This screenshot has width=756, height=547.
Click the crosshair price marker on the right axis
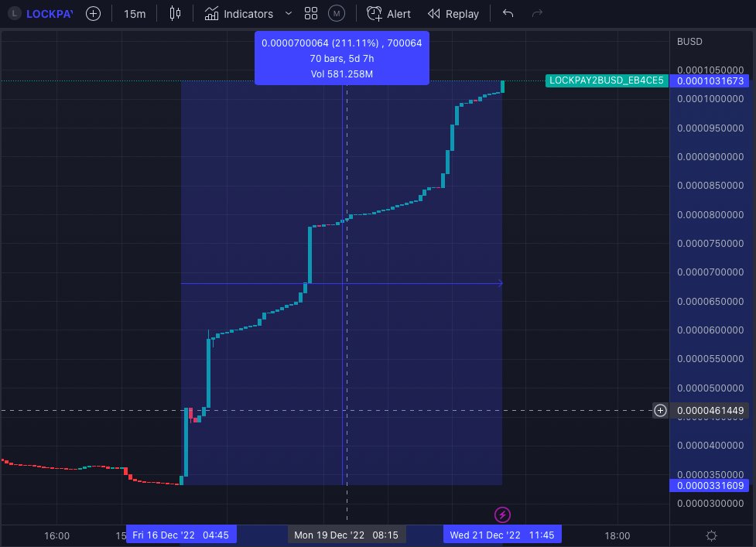(710, 411)
